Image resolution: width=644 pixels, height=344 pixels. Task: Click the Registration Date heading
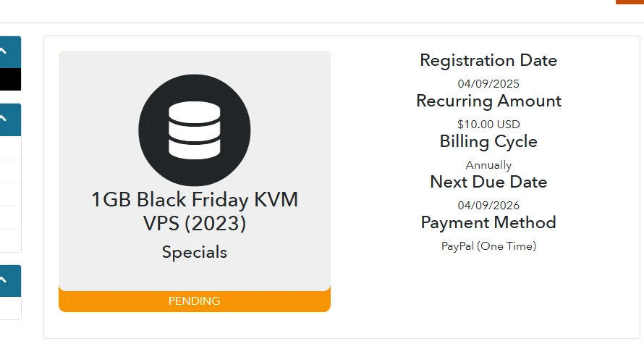pyautogui.click(x=488, y=60)
